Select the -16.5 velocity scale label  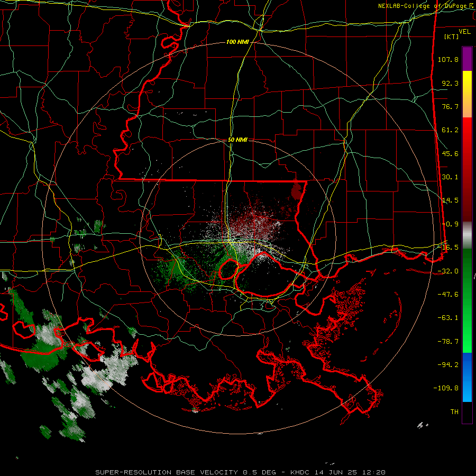(x=448, y=248)
